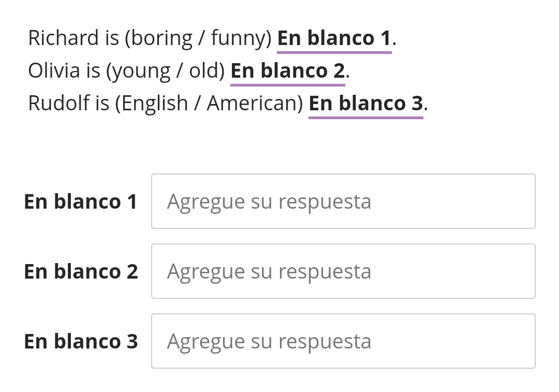Screen dimensions: 559x392
Task: Click underlined En blanco 1 in Richard sentence
Action: (x=334, y=38)
